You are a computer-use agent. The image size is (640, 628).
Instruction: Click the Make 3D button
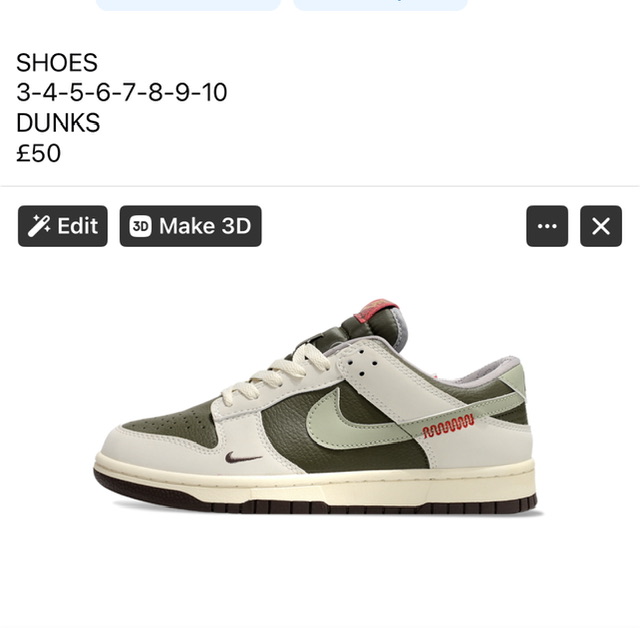pos(190,226)
